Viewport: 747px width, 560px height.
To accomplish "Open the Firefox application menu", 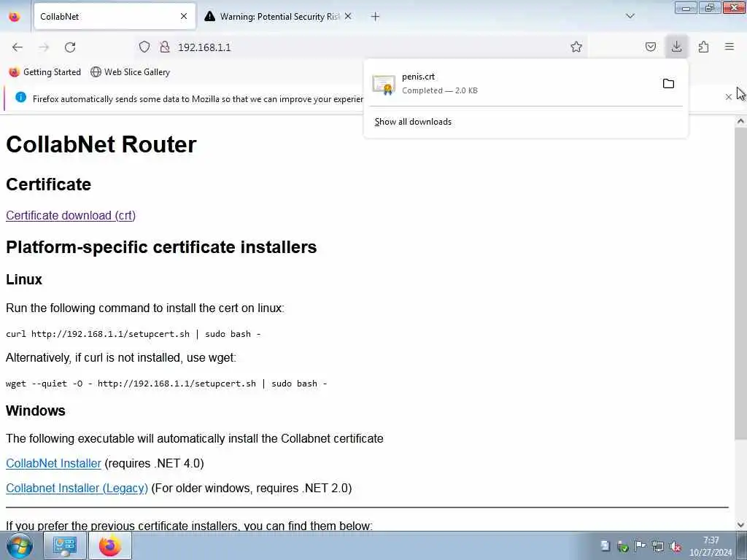I will click(x=729, y=47).
